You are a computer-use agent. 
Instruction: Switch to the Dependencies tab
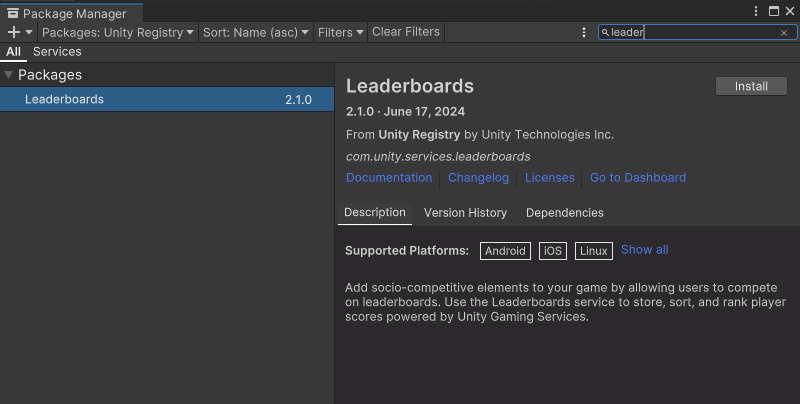[x=564, y=213]
